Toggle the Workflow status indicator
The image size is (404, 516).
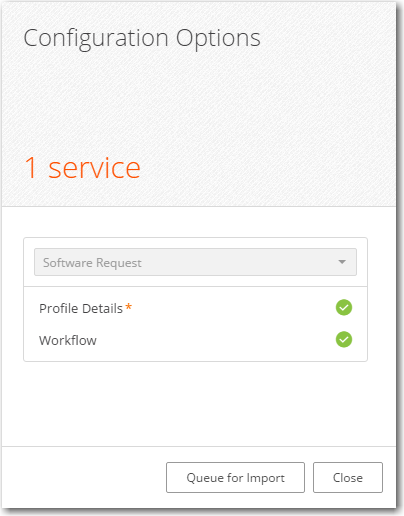344,339
